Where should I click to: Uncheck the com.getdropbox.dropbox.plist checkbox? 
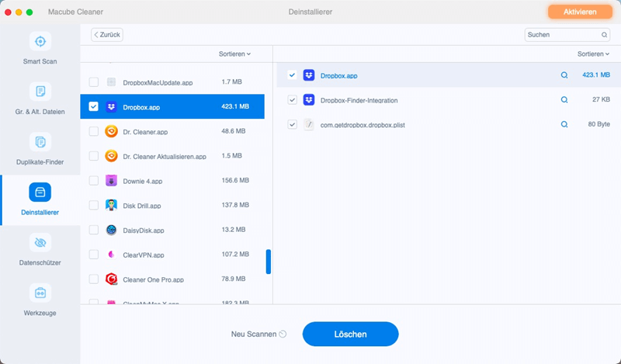tap(292, 124)
